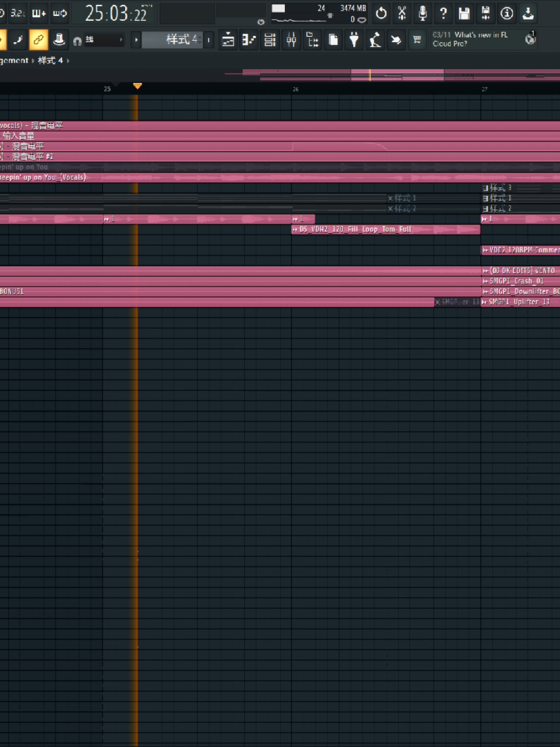
Task: Click the export download icon
Action: [528, 13]
